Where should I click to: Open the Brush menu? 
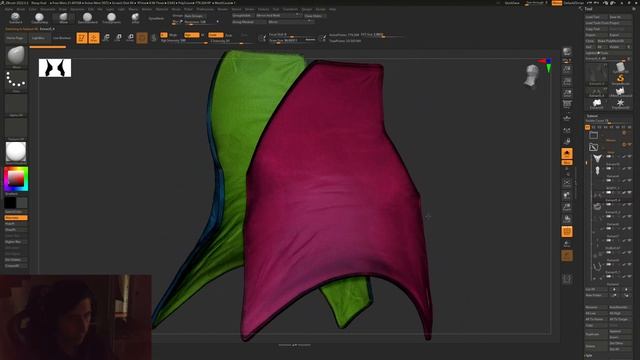click(x=21, y=9)
